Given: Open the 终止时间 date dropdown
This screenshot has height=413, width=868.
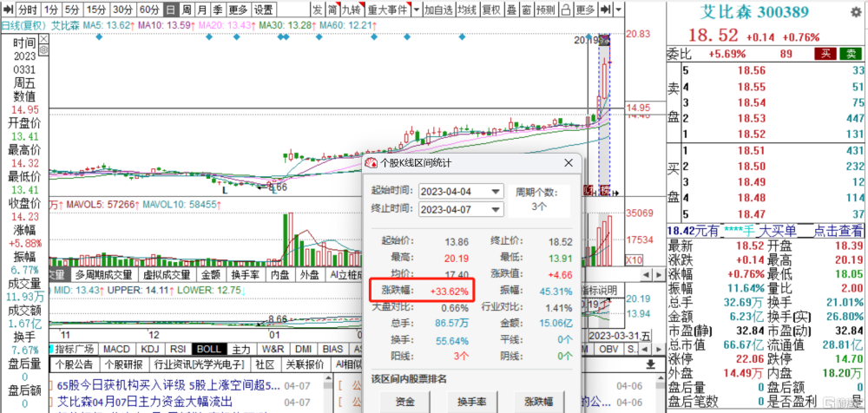Looking at the screenshot, I should pyautogui.click(x=461, y=209).
